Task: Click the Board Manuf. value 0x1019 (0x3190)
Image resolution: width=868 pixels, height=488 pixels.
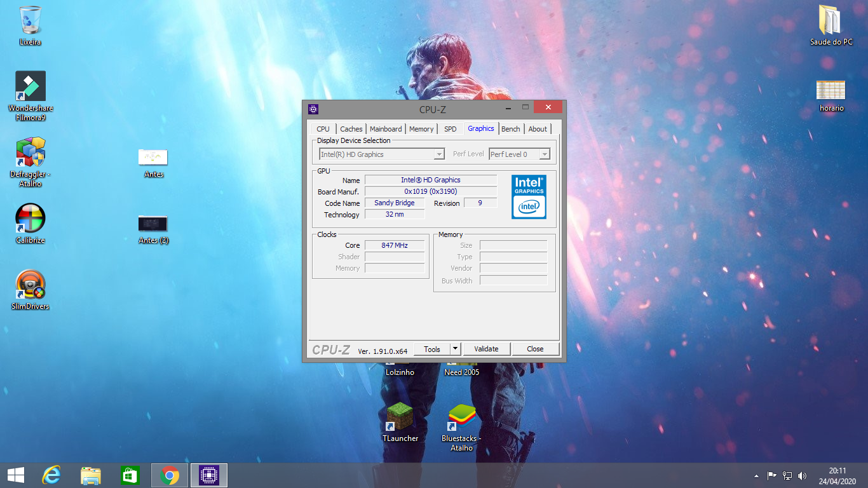Action: [431, 192]
